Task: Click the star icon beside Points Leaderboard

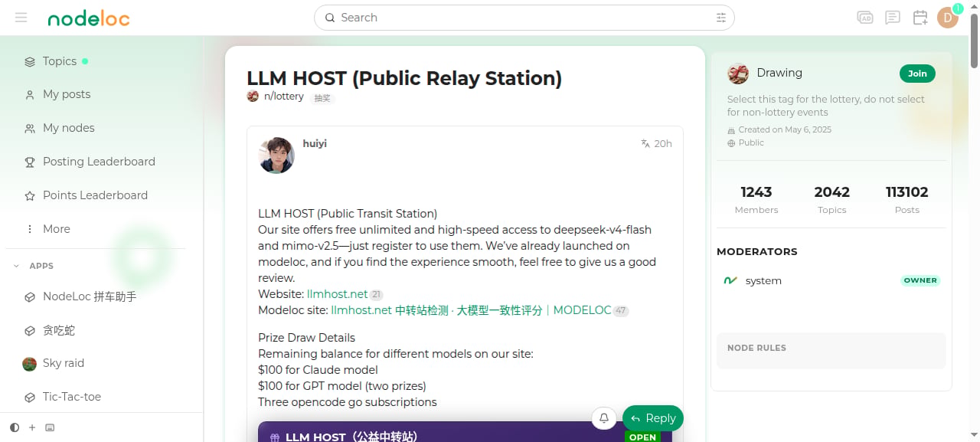Action: point(30,195)
